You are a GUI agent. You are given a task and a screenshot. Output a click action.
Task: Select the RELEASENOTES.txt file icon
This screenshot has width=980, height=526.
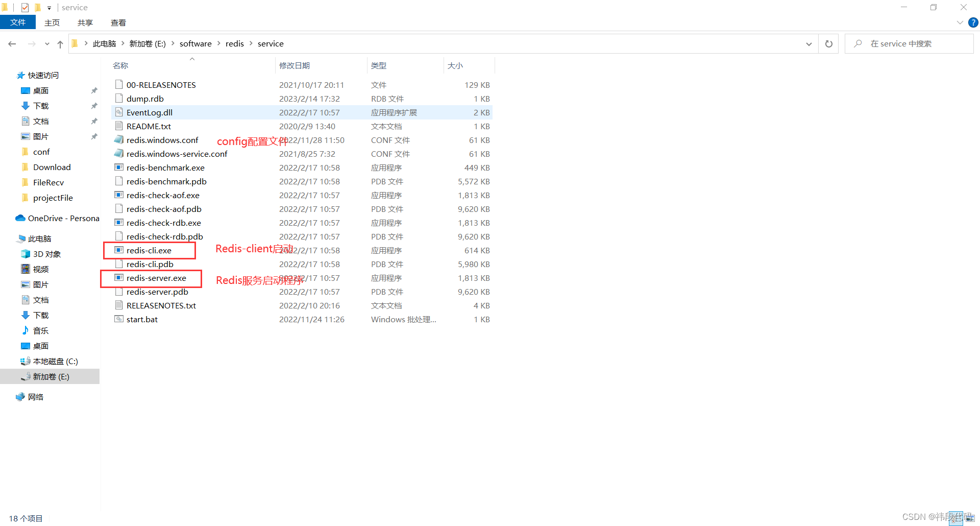(x=119, y=305)
